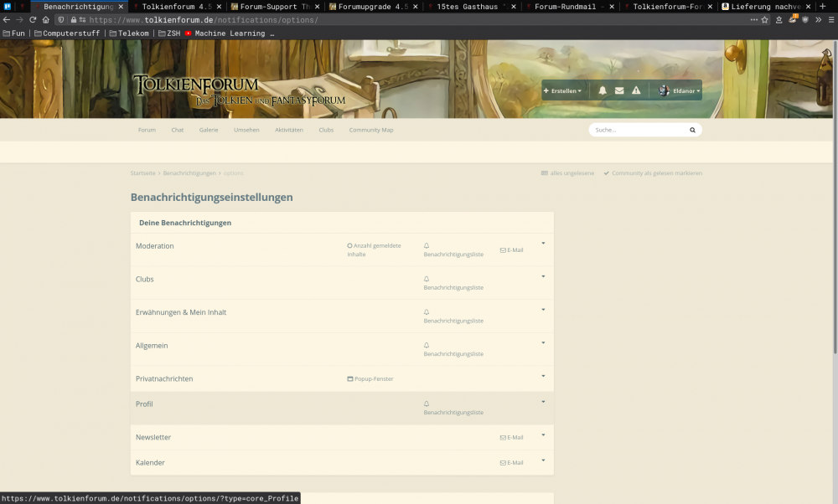Expand the Privatnachrichten row arrow
This screenshot has height=504, width=838.
[543, 376]
